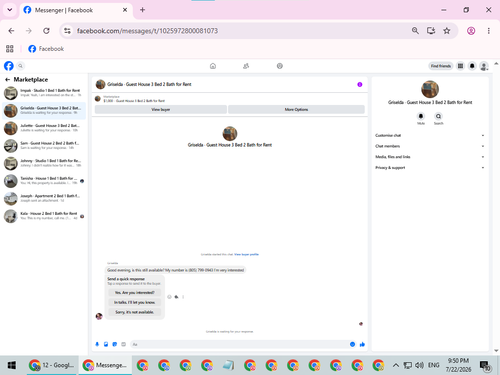Screen dimensions: 500x375
Task: Open the Apps grid in the bookmarks bar
Action: pyautogui.click(x=10, y=49)
